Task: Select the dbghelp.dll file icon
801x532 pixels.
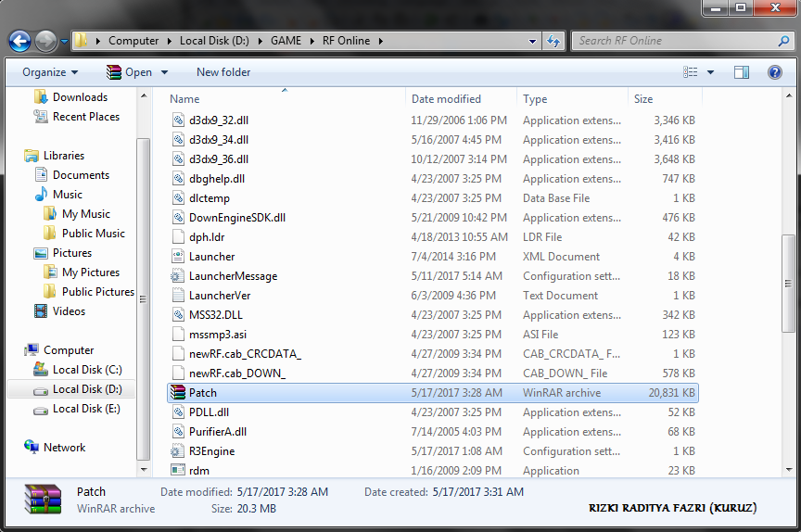Action: [x=178, y=179]
